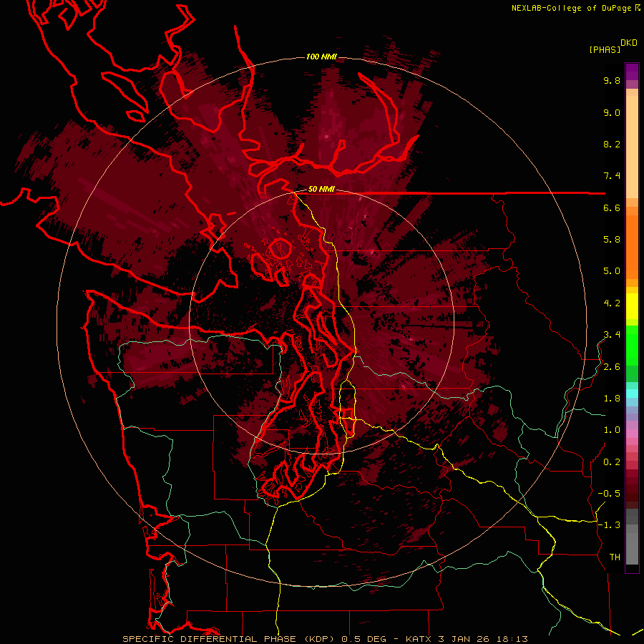
Task: Click the 0.2 value on the scale
Action: coord(612,462)
